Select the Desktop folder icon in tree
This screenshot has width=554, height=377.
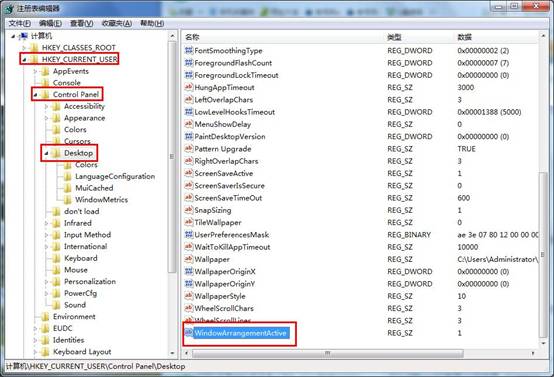point(56,153)
